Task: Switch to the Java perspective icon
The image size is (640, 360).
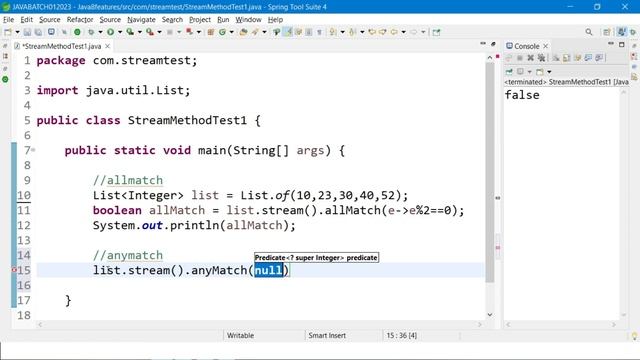Action: tap(621, 32)
